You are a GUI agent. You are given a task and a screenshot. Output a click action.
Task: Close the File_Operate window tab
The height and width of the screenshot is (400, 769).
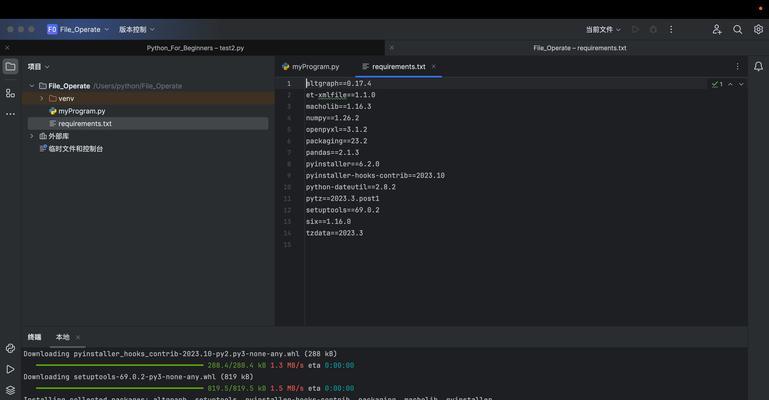[x=391, y=48]
